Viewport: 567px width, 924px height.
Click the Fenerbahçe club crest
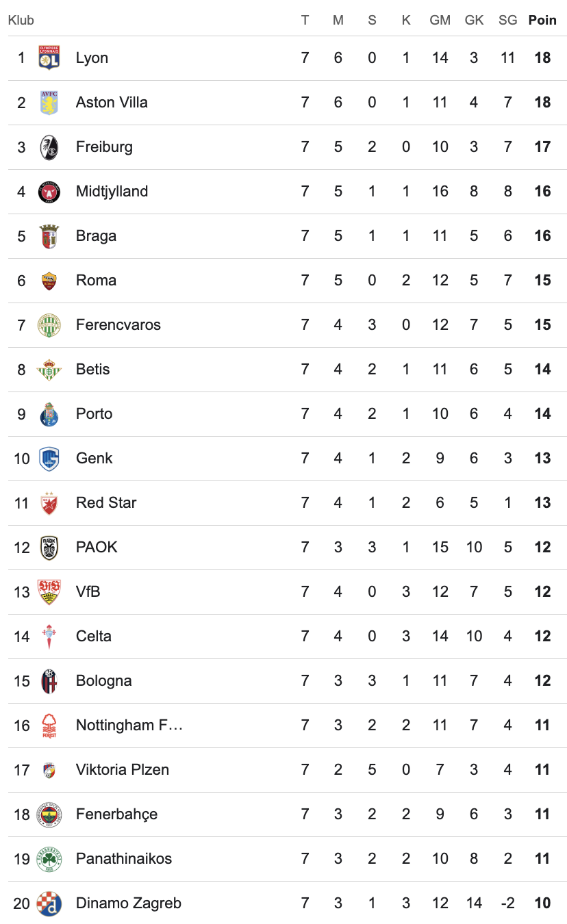pyautogui.click(x=49, y=814)
